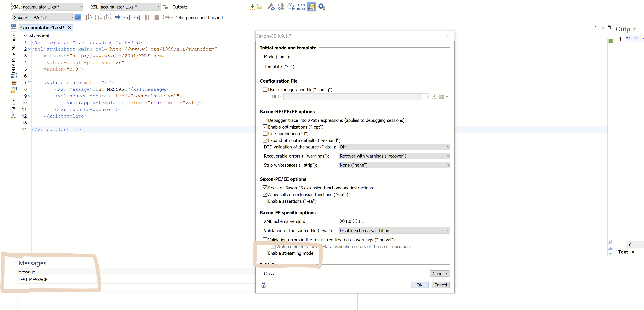Image resolution: width=644 pixels, height=310 pixels.
Task: Click the Step Out debugger icon
Action: pyautogui.click(x=108, y=17)
